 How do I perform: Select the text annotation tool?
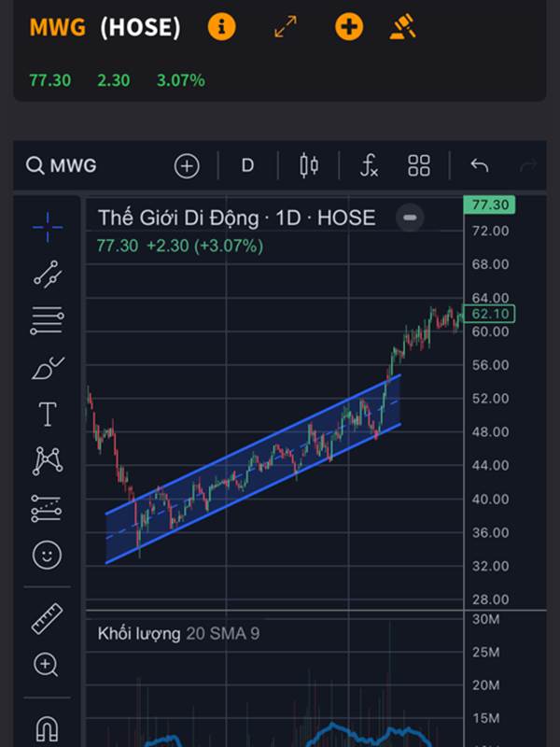point(48,414)
